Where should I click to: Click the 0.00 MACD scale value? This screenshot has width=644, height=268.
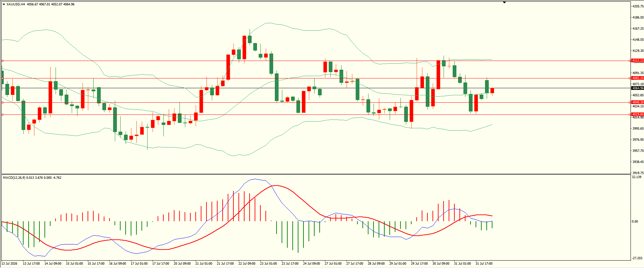[x=635, y=222]
